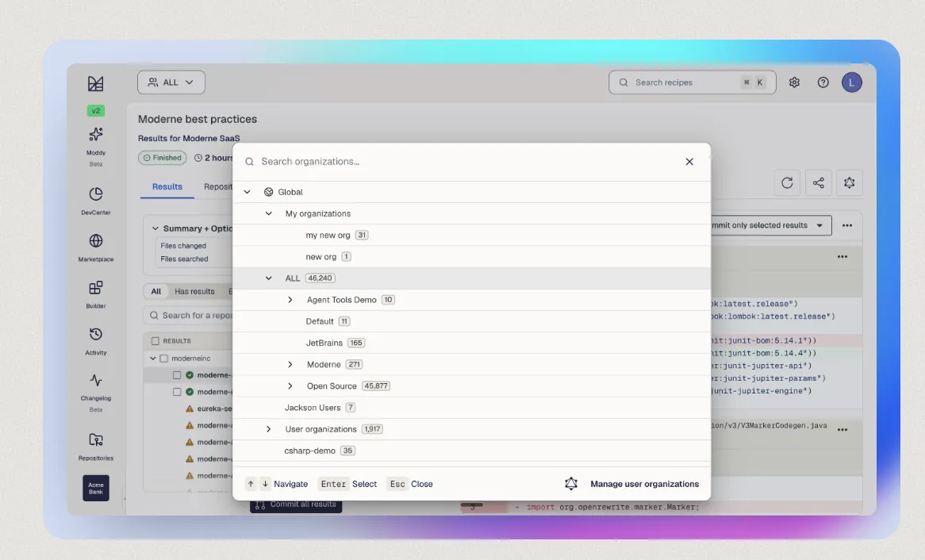Focus the Search recipes field
The image size is (925, 560).
click(x=692, y=82)
